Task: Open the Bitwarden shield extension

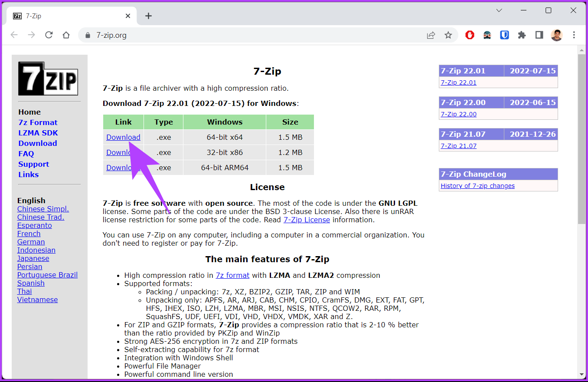Action: 504,35
